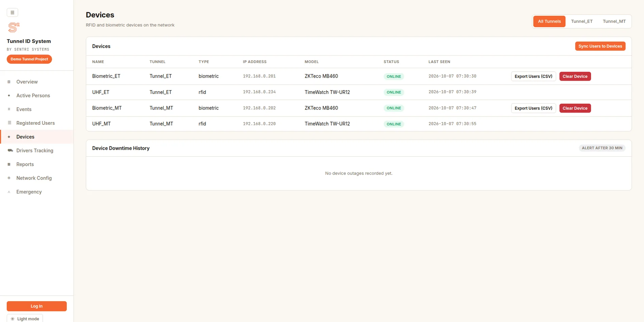This screenshot has width=644, height=322.
Task: Click TimeWatch TW-UR12 model in UHF_ET row
Action: point(327,92)
